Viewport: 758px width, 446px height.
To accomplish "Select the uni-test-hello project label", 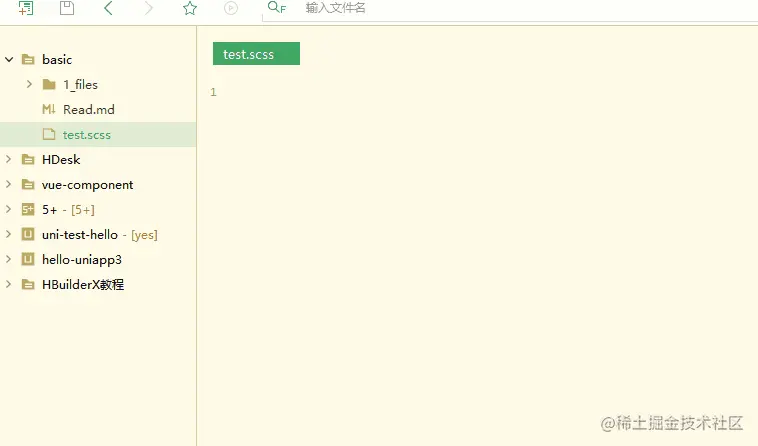I will 80,234.
